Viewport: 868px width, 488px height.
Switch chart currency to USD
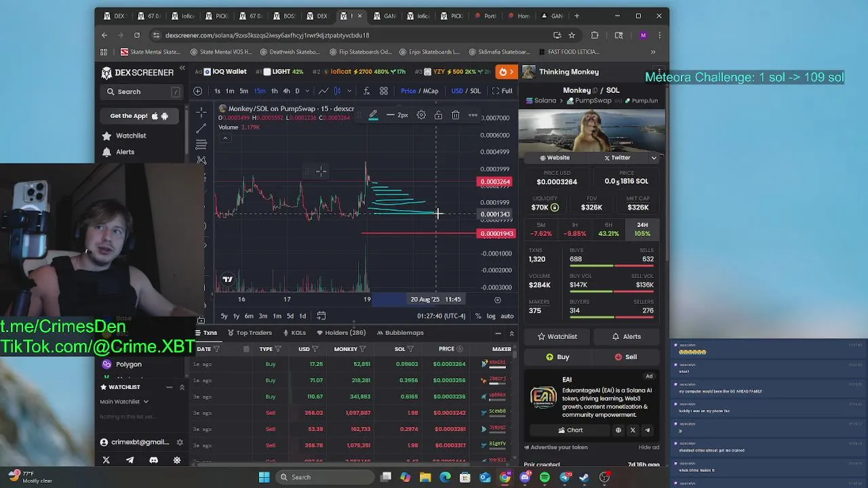[457, 91]
